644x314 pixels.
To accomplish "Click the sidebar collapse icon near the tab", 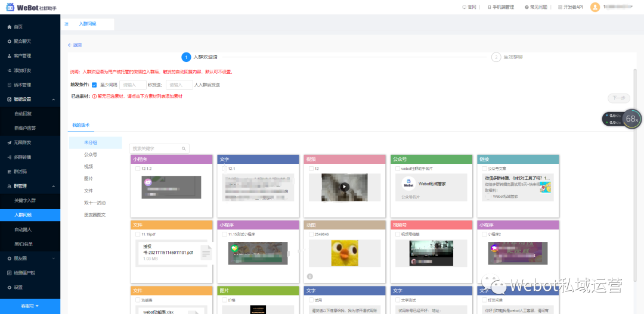I will tap(67, 24).
